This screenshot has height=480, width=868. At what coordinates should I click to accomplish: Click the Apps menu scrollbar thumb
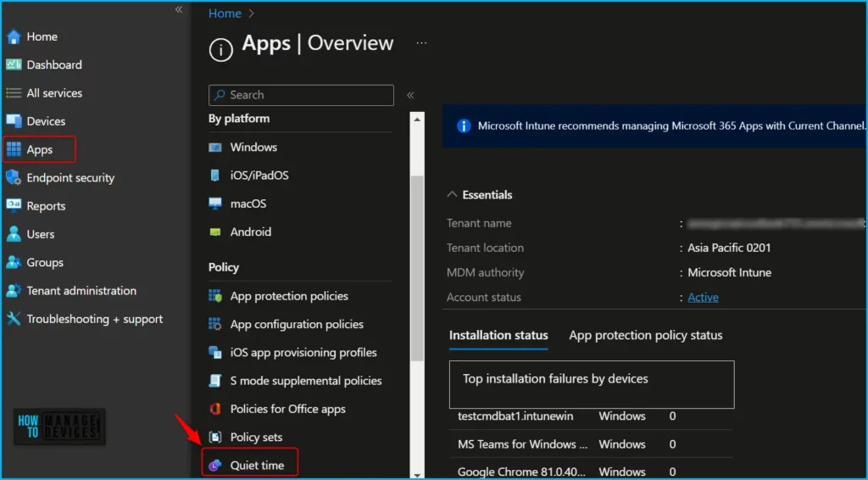point(417,268)
